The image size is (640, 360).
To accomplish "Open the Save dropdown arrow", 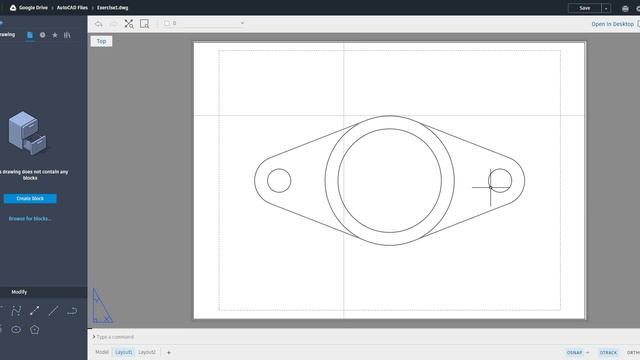I will point(606,8).
